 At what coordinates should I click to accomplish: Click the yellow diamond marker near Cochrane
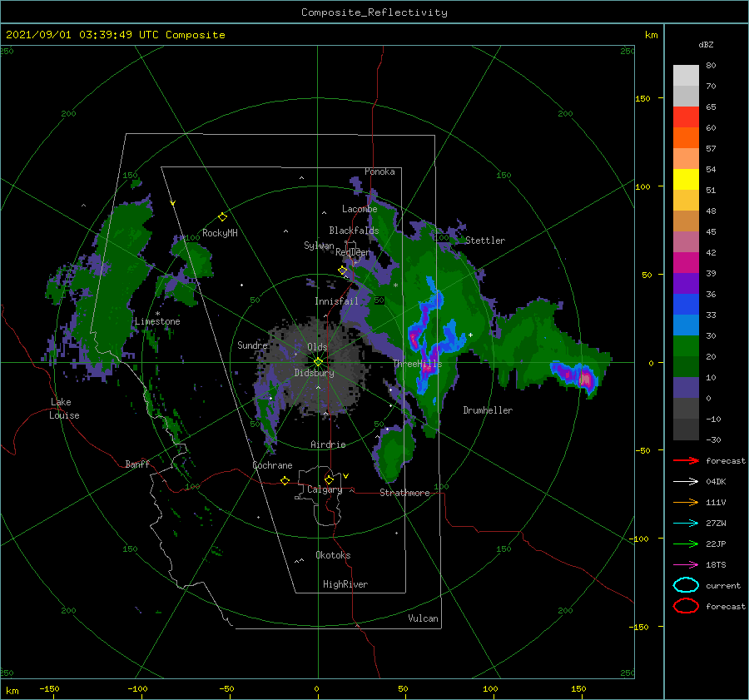point(285,480)
